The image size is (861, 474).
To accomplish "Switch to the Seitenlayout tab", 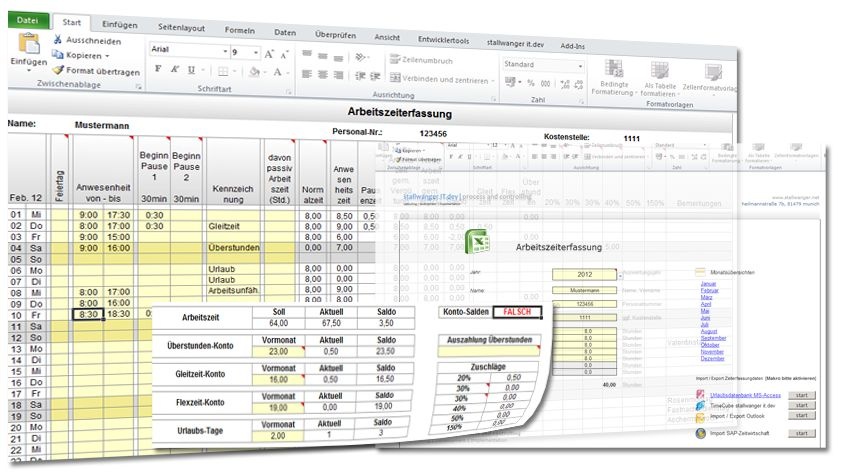I will pos(181,27).
